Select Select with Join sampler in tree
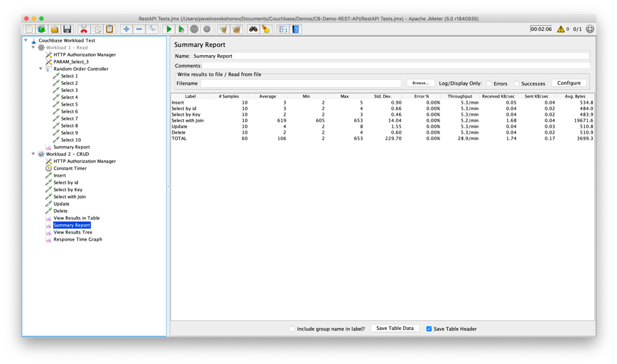This screenshot has height=364, width=617. pos(70,196)
